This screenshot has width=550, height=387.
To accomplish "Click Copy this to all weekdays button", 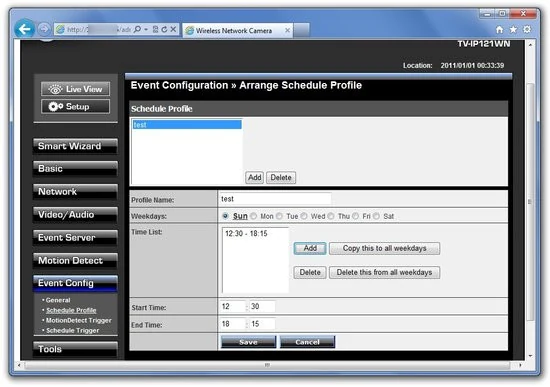I will point(384,248).
